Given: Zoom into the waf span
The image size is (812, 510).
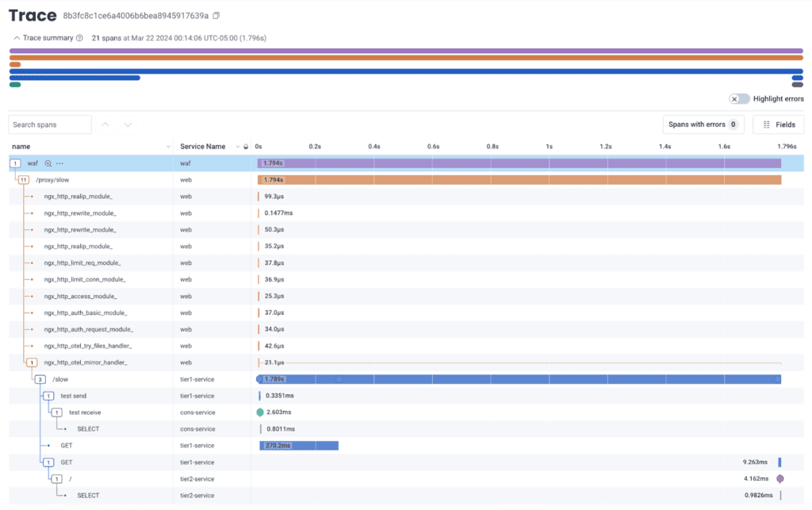Looking at the screenshot, I should click(x=48, y=163).
